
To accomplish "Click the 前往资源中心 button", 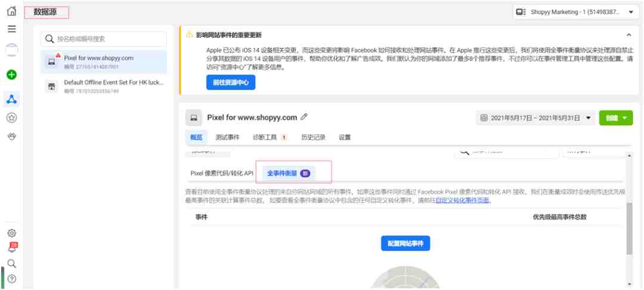I will [231, 82].
